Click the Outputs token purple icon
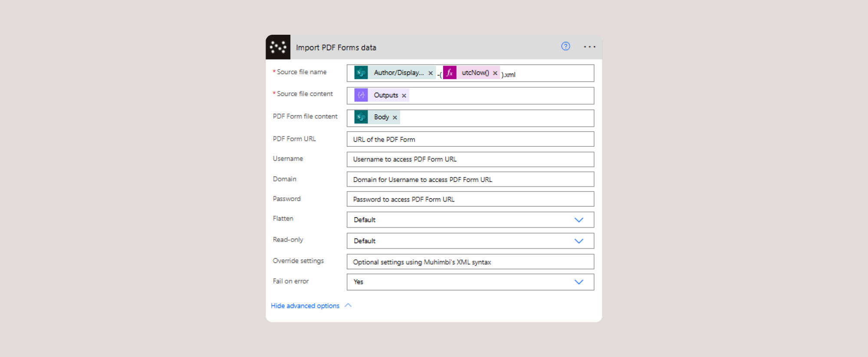 click(x=361, y=95)
